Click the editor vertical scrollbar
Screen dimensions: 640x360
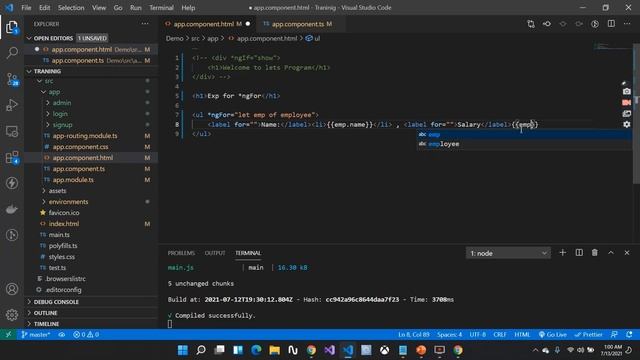click(x=636, y=114)
